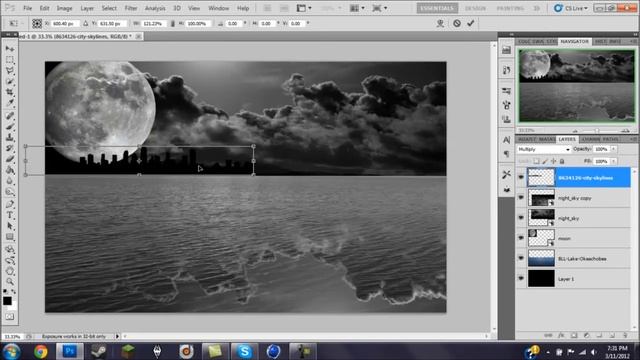Open Skype from the taskbar
The height and width of the screenshot is (360, 640).
point(244,351)
